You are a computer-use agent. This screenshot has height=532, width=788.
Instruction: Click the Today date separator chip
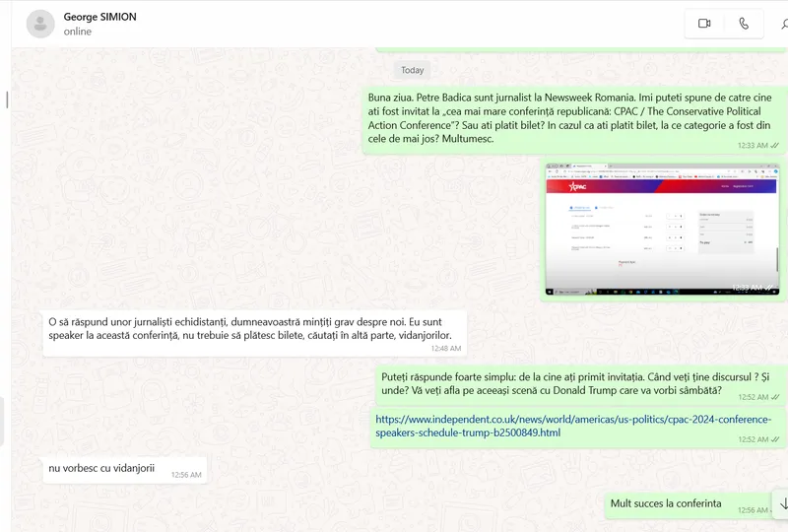tap(413, 70)
